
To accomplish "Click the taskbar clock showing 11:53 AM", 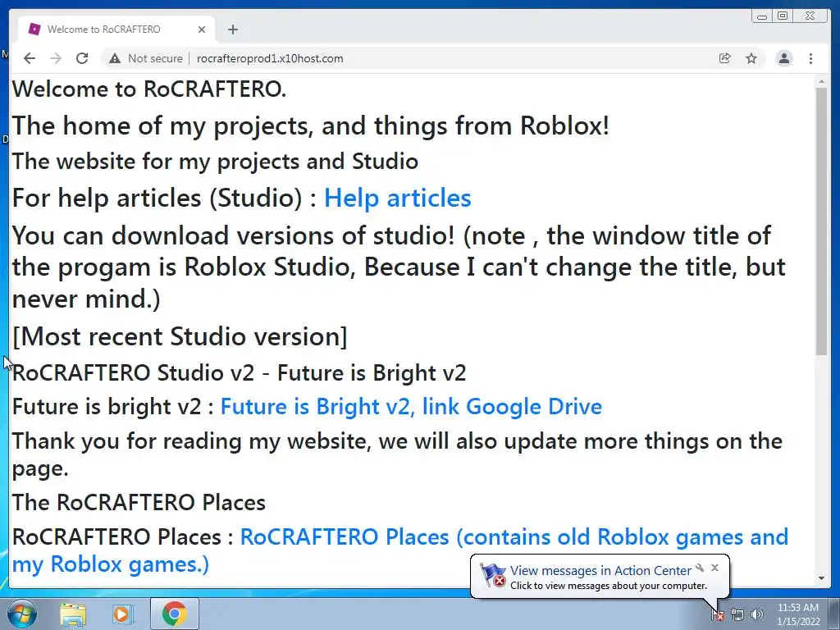I will pos(797,614).
